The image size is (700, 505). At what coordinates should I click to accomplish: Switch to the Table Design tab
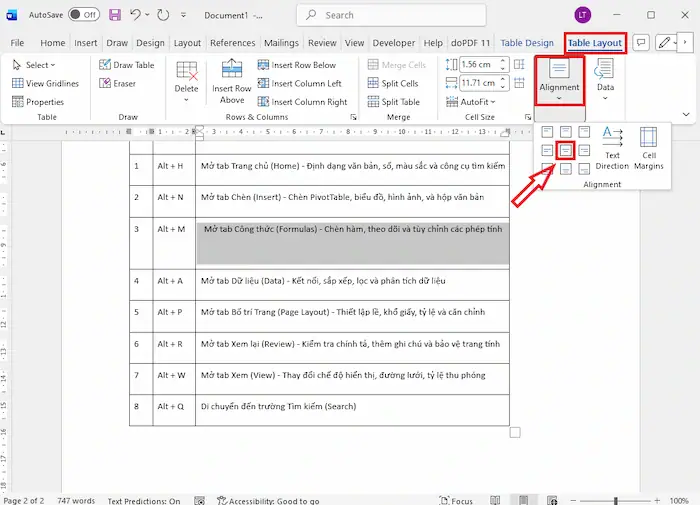(527, 43)
